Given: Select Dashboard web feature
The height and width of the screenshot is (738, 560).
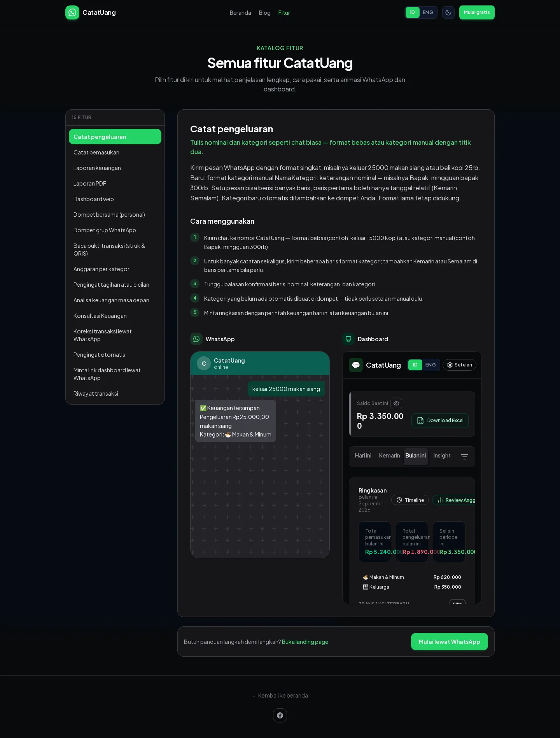Looking at the screenshot, I should click(x=115, y=199).
